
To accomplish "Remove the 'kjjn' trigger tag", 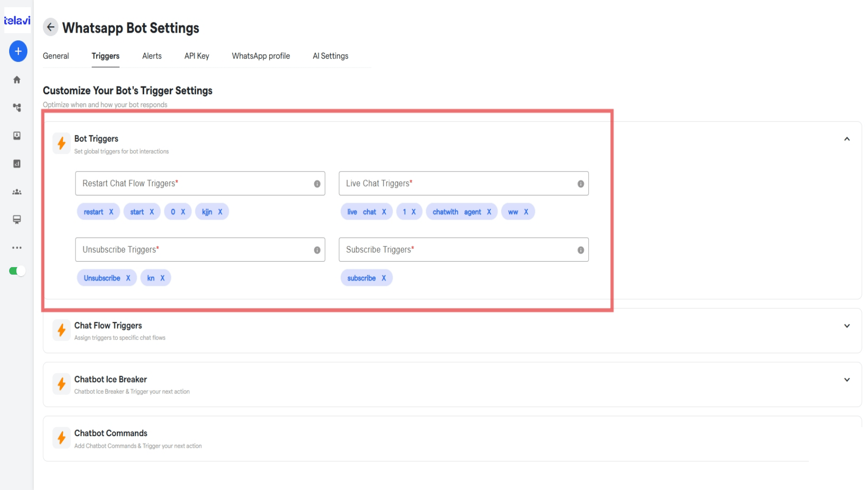I will (220, 212).
